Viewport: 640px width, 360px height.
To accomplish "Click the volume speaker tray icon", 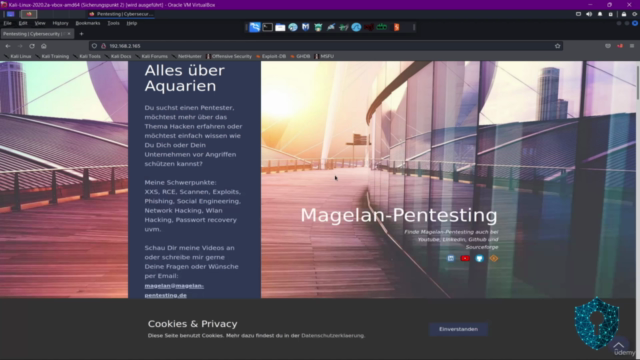I will 589,14.
